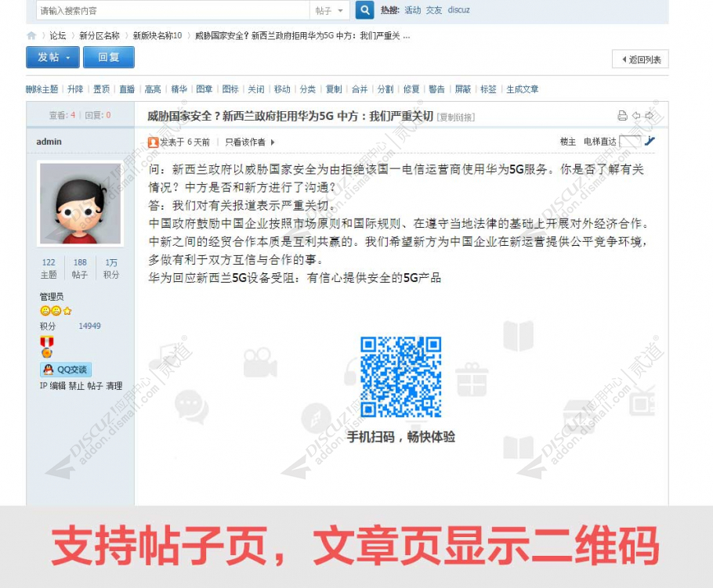This screenshot has height=588, width=713.
Task: Select 升降 moderation action
Action: (x=75, y=89)
